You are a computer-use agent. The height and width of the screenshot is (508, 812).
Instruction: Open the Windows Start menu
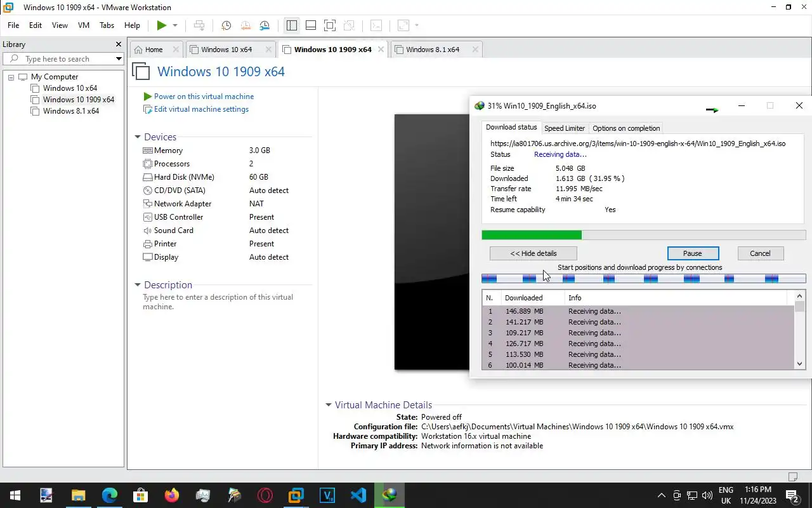click(x=15, y=495)
